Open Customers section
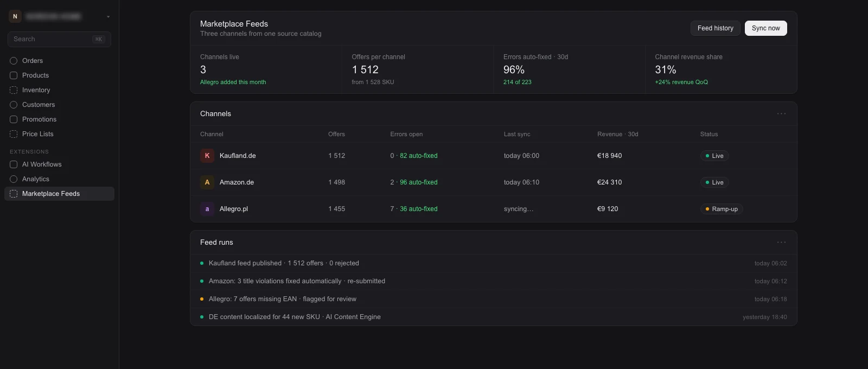Image resolution: width=868 pixels, height=369 pixels. pyautogui.click(x=59, y=105)
